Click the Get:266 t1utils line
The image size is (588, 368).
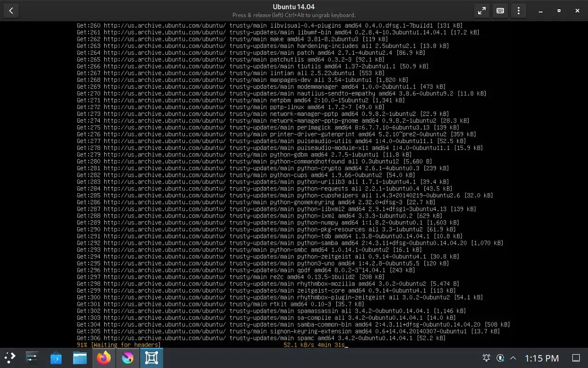tap(253, 66)
